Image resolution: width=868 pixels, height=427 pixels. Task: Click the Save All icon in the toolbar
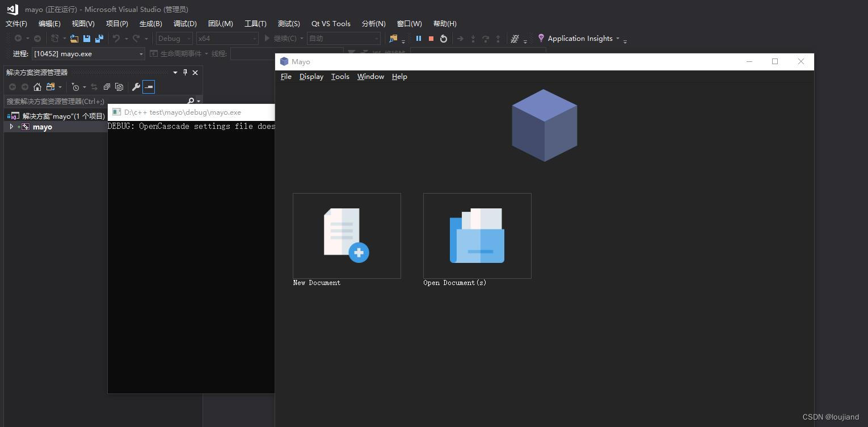[98, 38]
